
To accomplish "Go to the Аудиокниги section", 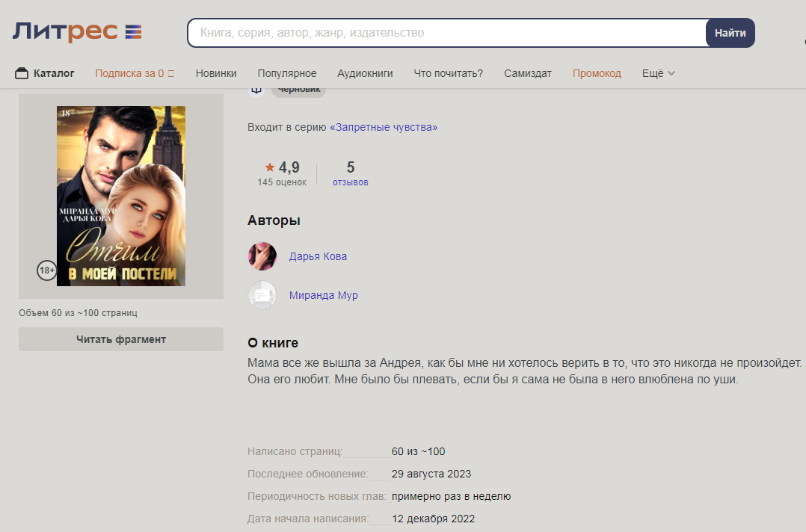I will pos(365,73).
